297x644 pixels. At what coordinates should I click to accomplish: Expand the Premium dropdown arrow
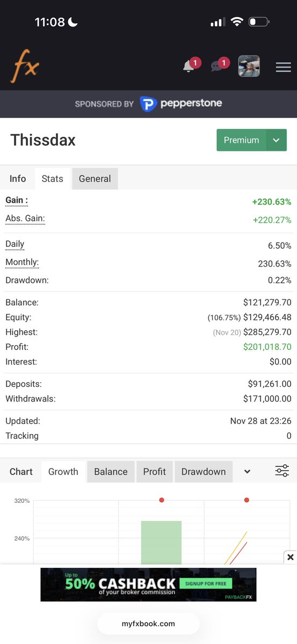click(x=276, y=140)
